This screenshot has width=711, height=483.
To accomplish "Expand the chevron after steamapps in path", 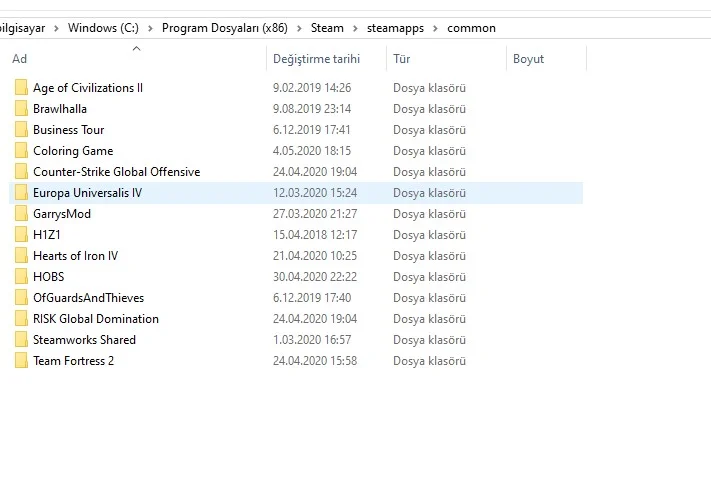I will [x=435, y=29].
